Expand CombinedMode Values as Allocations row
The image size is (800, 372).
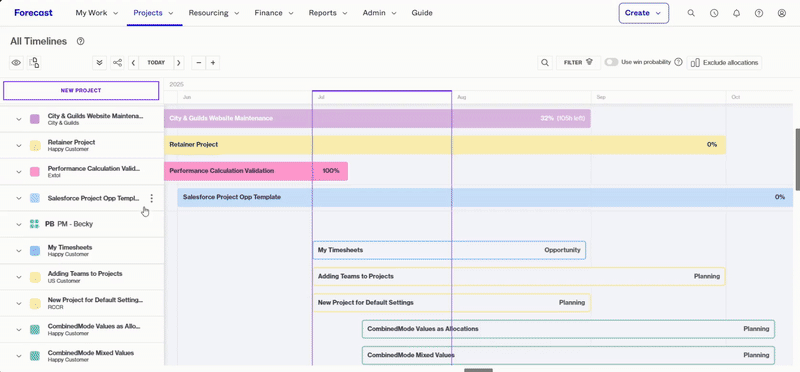19,330
